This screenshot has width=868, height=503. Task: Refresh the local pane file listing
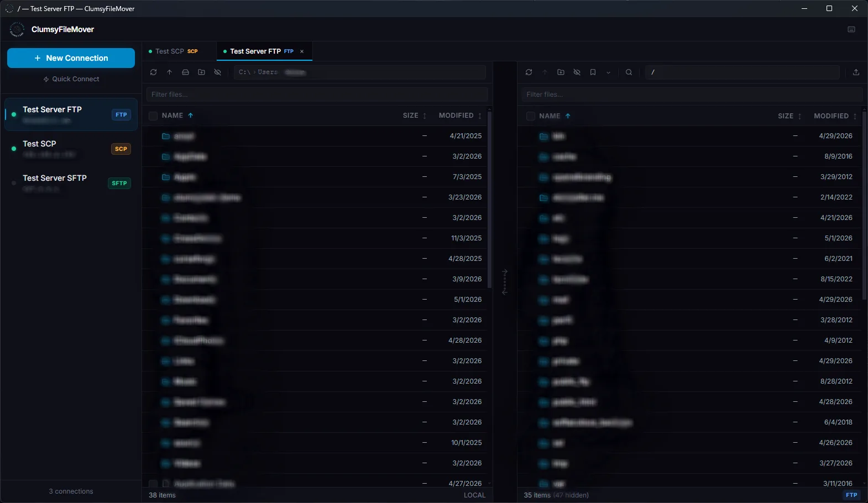(153, 72)
